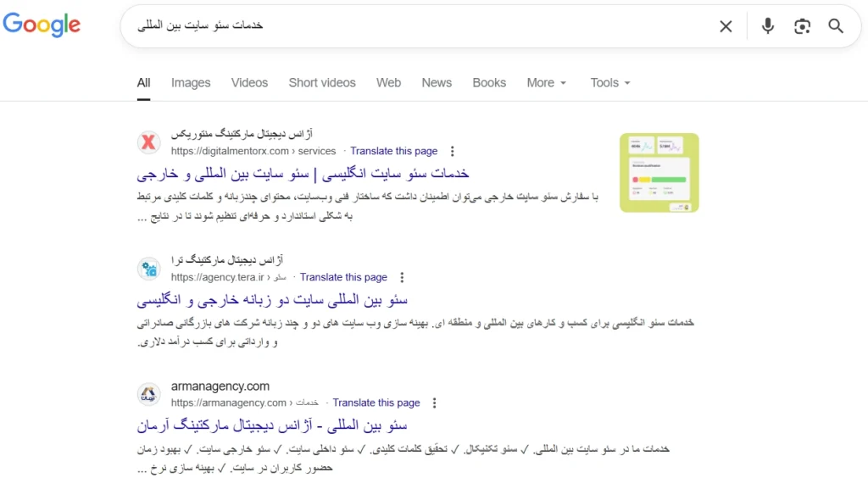868x500 pixels.
Task: Open Google Lens image search
Action: tap(802, 26)
